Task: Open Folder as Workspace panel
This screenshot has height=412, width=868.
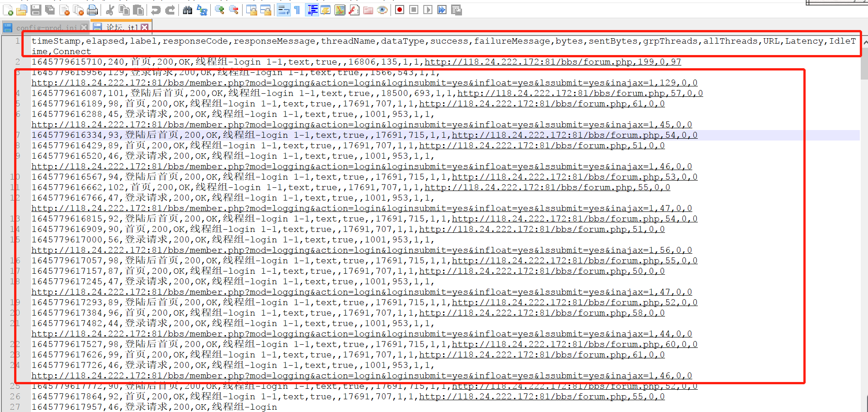Action: (x=368, y=10)
